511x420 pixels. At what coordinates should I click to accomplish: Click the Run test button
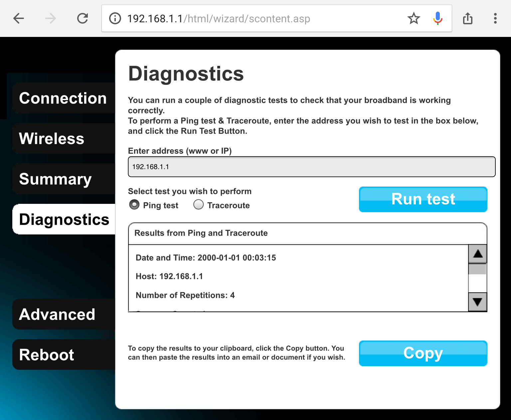tap(423, 199)
